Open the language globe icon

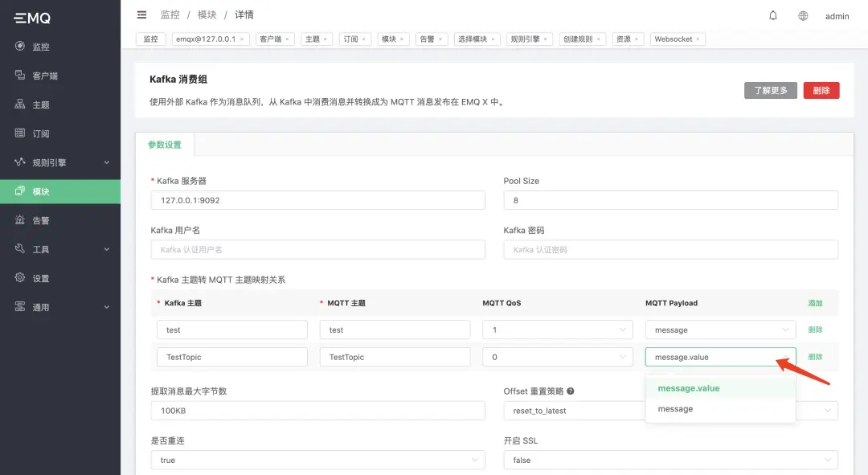802,15
